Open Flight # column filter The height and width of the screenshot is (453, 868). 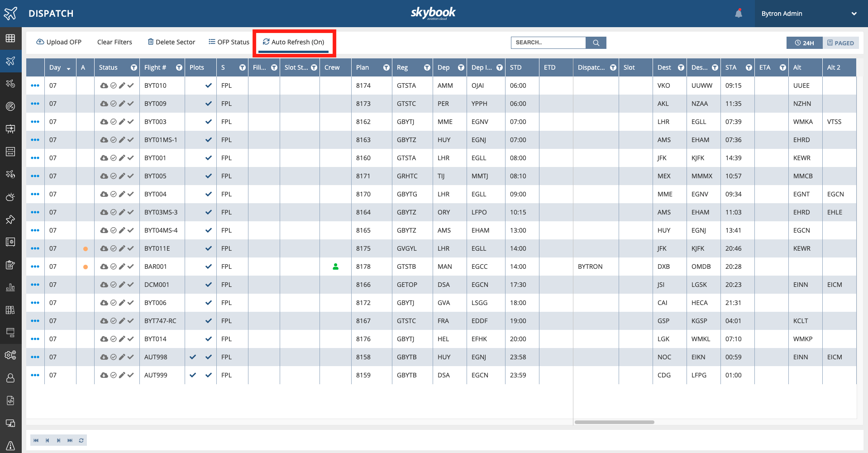click(179, 67)
